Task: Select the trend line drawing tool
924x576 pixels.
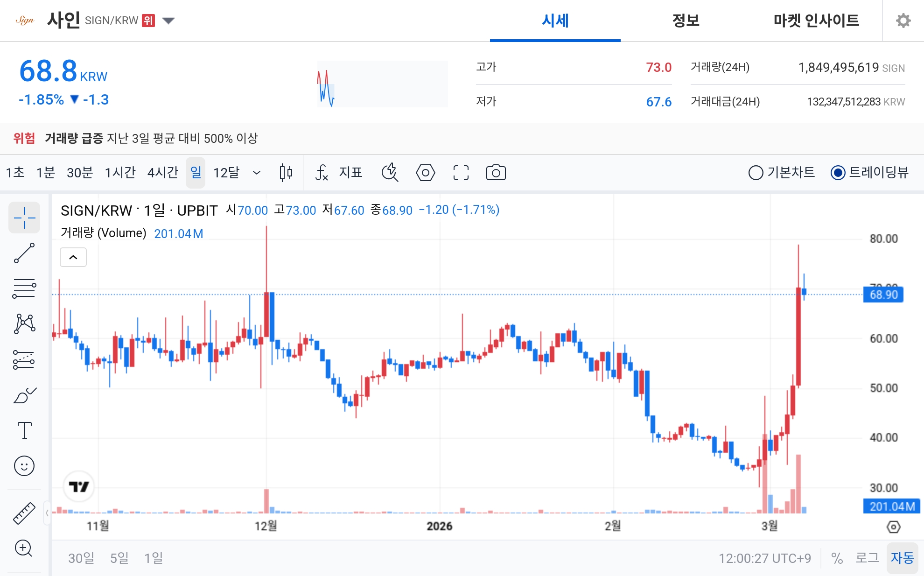Action: point(24,252)
